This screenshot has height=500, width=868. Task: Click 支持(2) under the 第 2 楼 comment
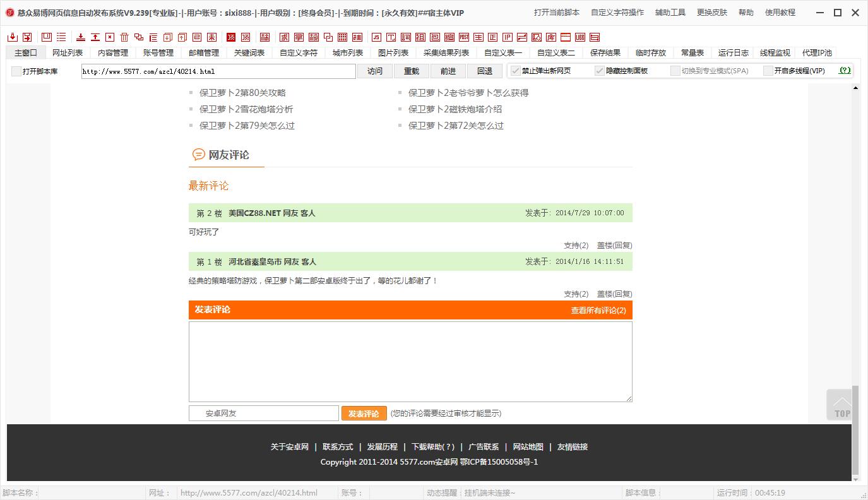(x=576, y=246)
